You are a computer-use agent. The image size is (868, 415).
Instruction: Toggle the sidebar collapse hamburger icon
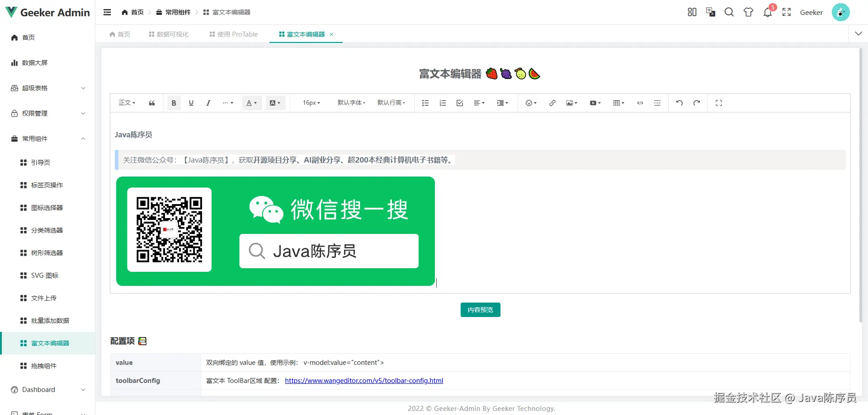[107, 12]
